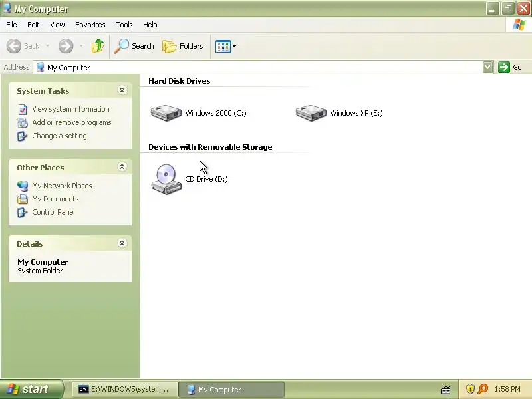Open the Windows 2000 (C:) drive icon
This screenshot has width=532, height=399.
(166, 113)
